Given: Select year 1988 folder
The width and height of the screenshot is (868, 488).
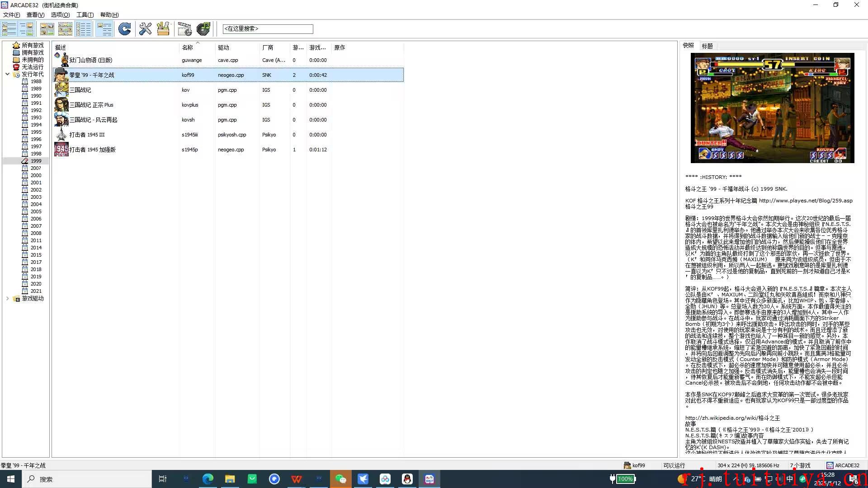Looking at the screenshot, I should click(36, 81).
